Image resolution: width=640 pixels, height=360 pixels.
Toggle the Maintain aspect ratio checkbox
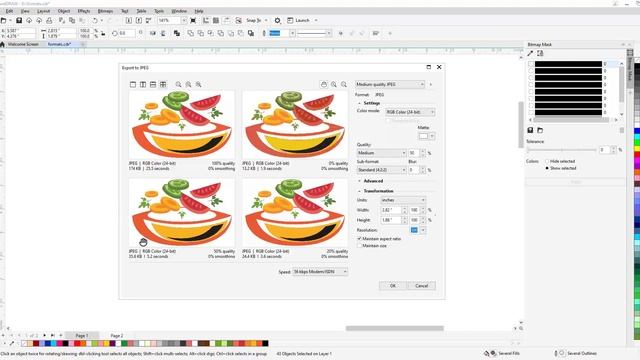(x=359, y=238)
